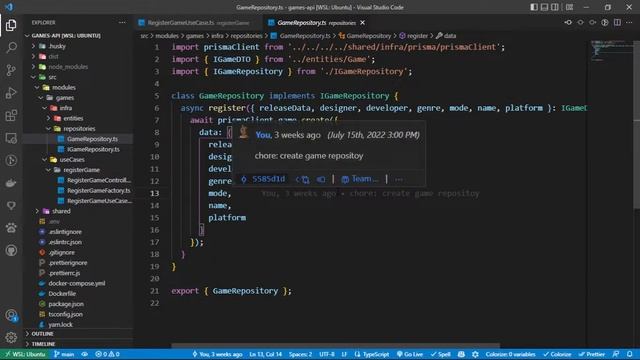
Task: Open the Remote Explorer view
Action: [x=11, y=138]
